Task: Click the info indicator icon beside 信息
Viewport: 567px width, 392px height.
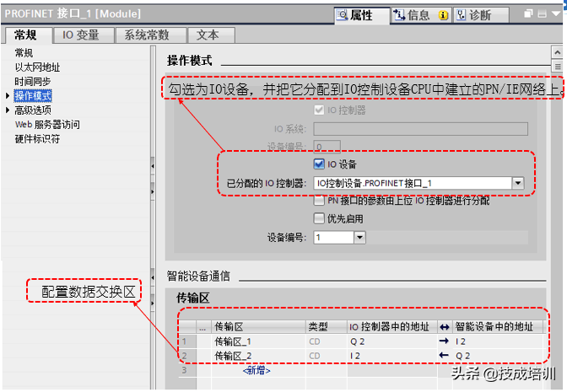Action: [x=443, y=15]
